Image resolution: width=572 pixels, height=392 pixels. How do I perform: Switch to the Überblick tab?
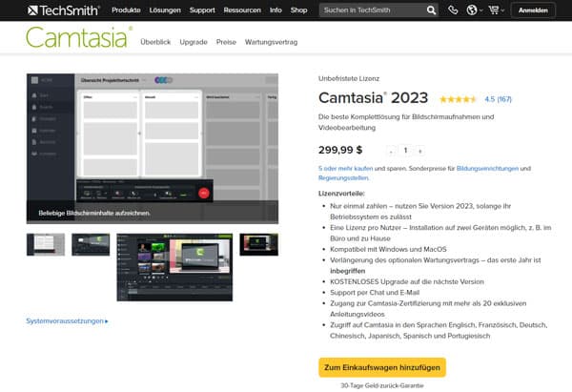click(x=155, y=42)
